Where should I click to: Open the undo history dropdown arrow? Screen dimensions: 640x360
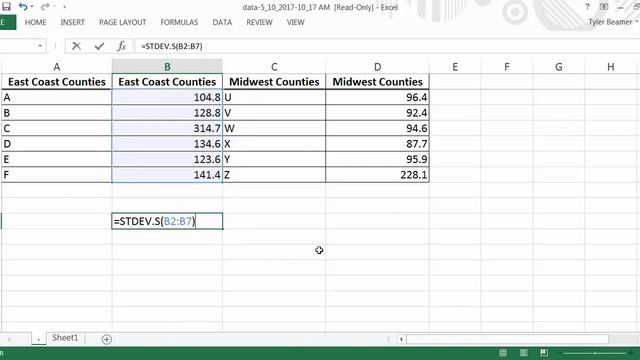pos(32,7)
